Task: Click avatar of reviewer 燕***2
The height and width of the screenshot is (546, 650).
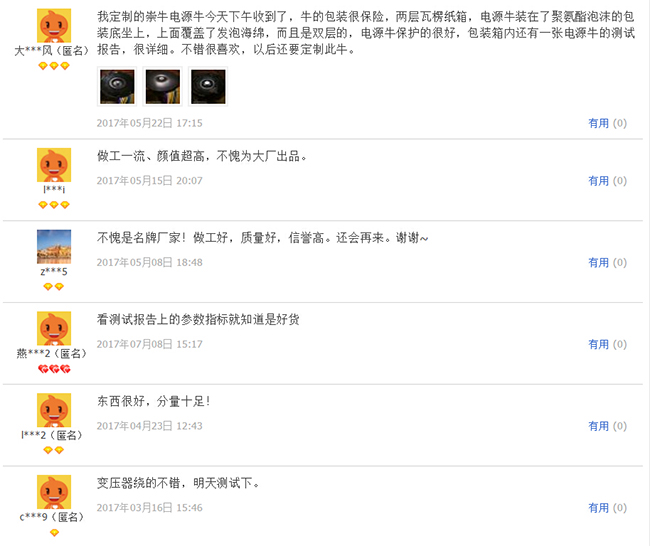Action: [x=54, y=328]
